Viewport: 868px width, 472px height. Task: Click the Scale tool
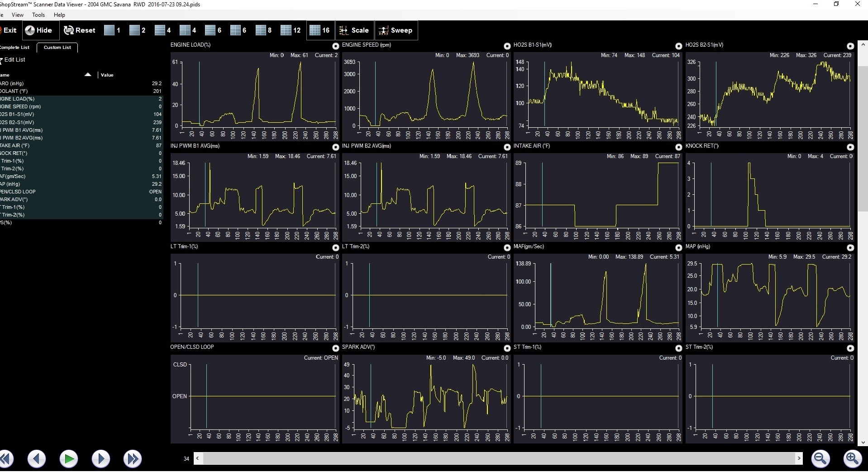coord(354,30)
